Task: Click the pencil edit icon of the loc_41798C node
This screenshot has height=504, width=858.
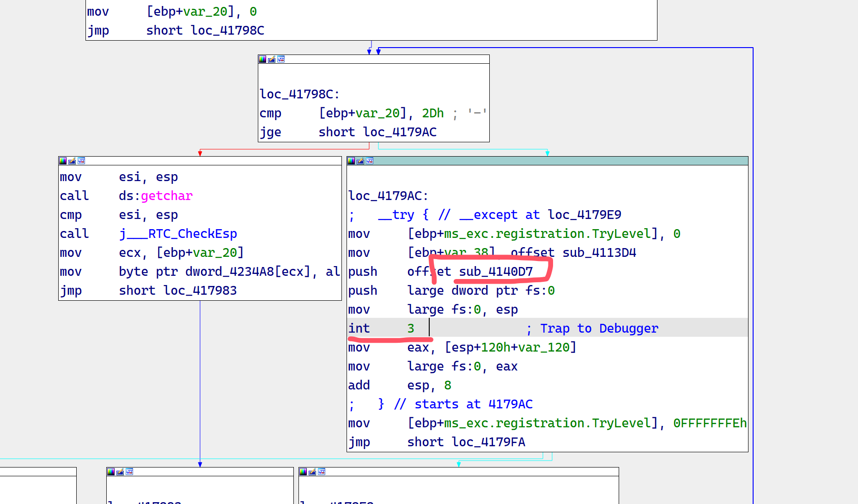Action: (272, 59)
